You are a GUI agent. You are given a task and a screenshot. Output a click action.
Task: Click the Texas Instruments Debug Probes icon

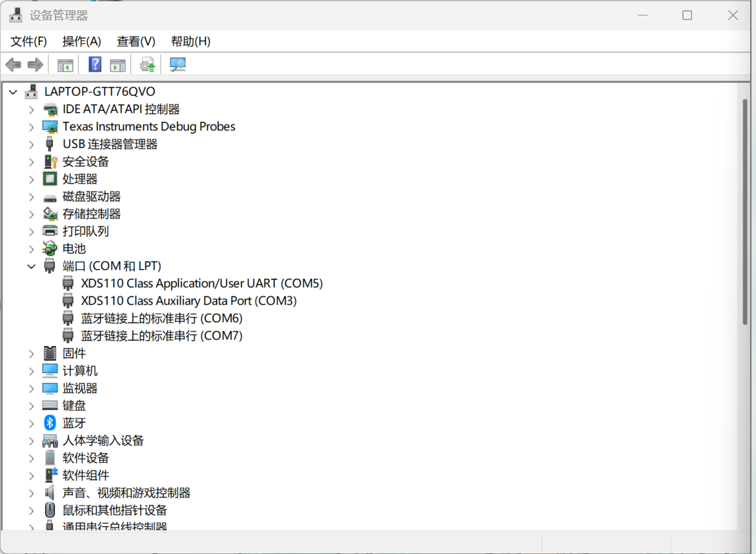[x=50, y=127]
